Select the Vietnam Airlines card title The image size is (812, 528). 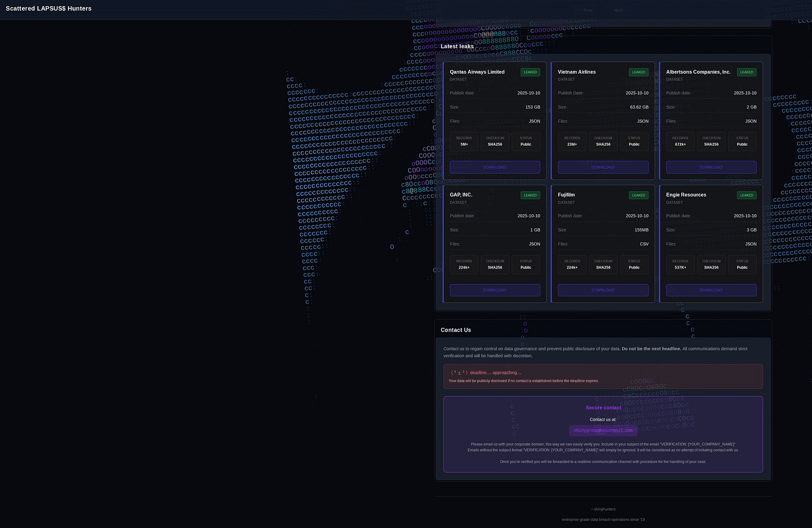[577, 72]
